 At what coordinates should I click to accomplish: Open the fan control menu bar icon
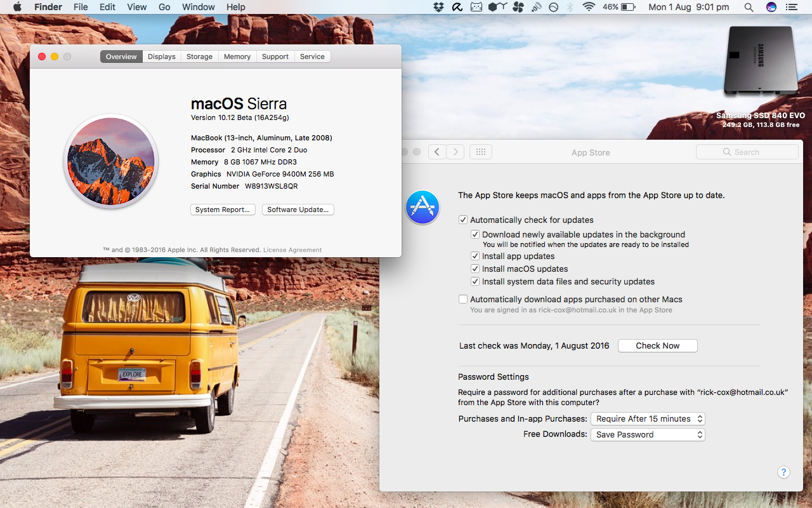tap(518, 7)
